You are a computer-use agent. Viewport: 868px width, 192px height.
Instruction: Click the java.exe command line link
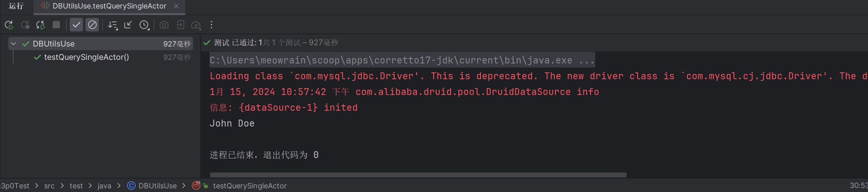[x=401, y=60]
